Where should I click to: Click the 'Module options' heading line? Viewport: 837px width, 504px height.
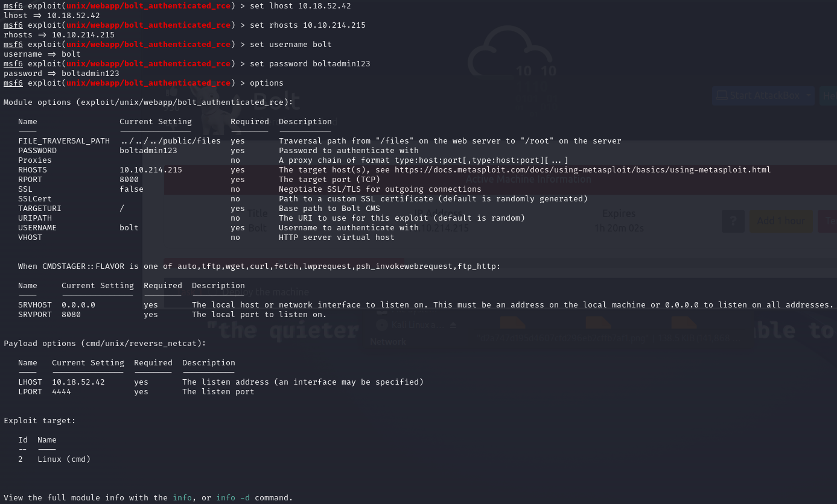148,102
